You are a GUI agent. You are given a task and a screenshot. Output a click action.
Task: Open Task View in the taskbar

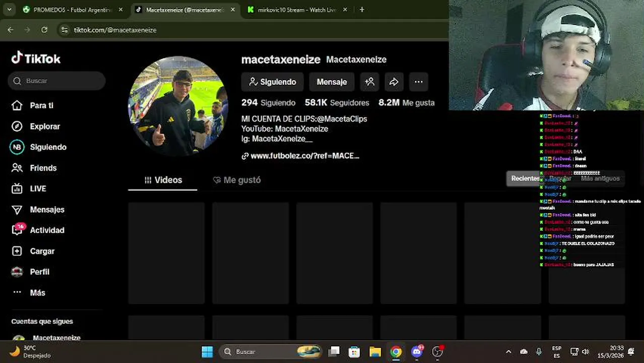click(x=334, y=351)
